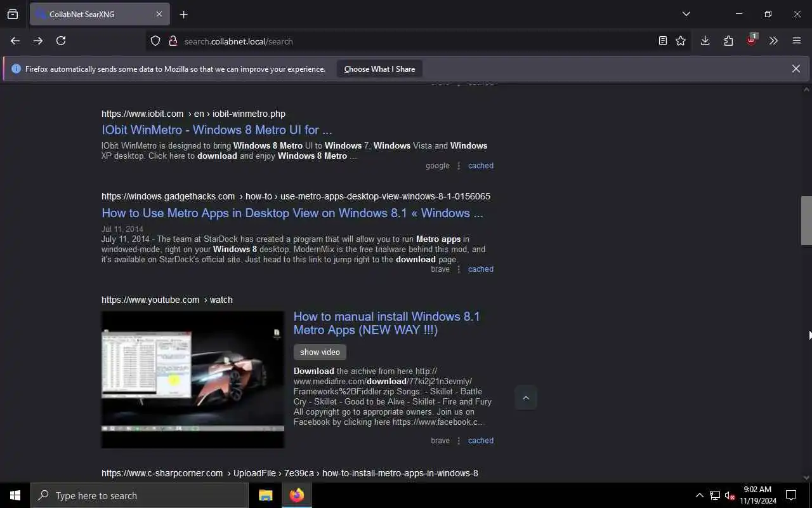Viewport: 812px width, 508px height.
Task: Open IObit WinMetro result link
Action: 216,130
